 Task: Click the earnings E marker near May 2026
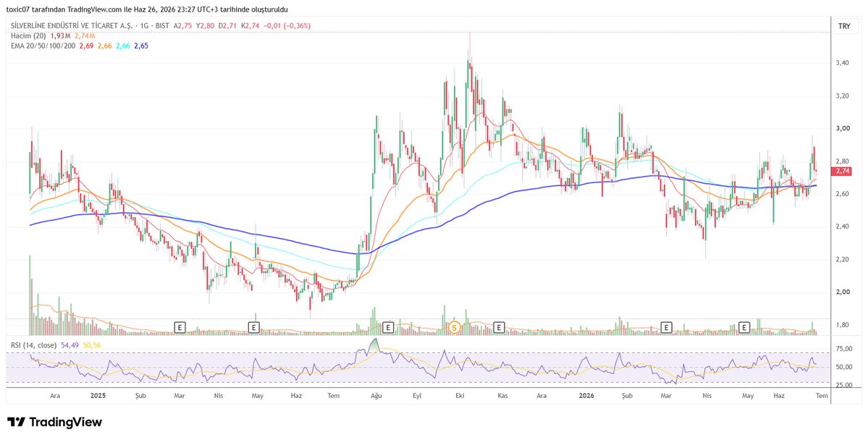tap(744, 328)
